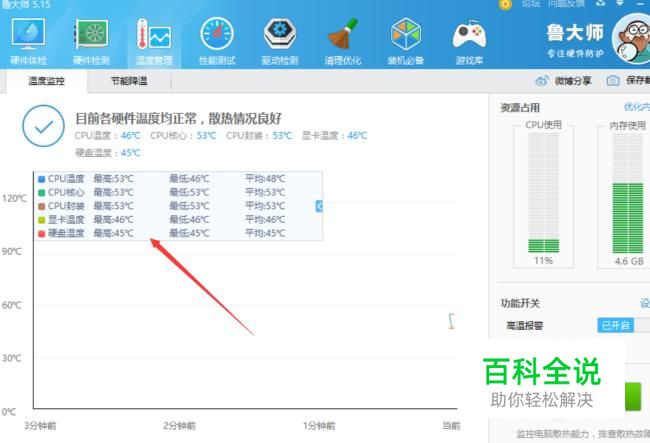Click the current temperature marker on graph
This screenshot has height=443, width=650.
tap(451, 321)
